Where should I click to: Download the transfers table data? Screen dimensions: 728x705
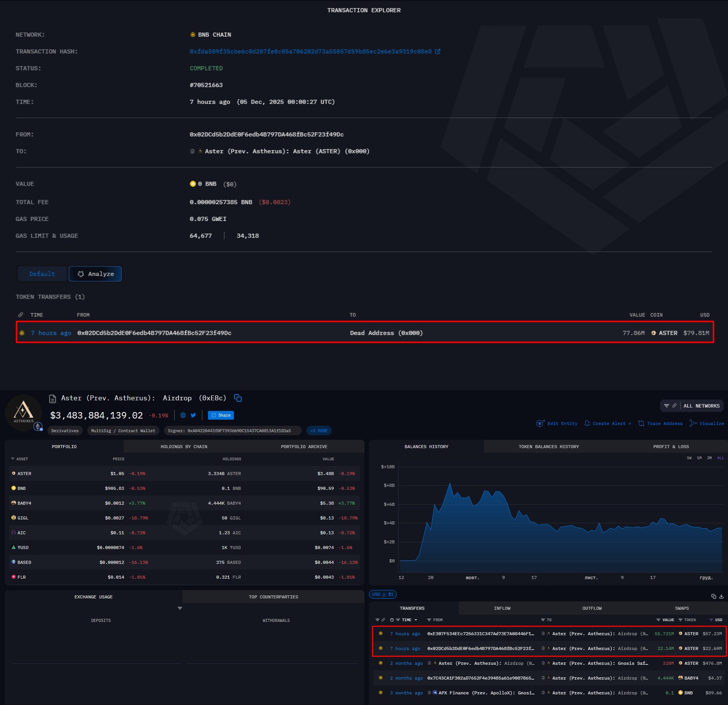pyautogui.click(x=721, y=596)
